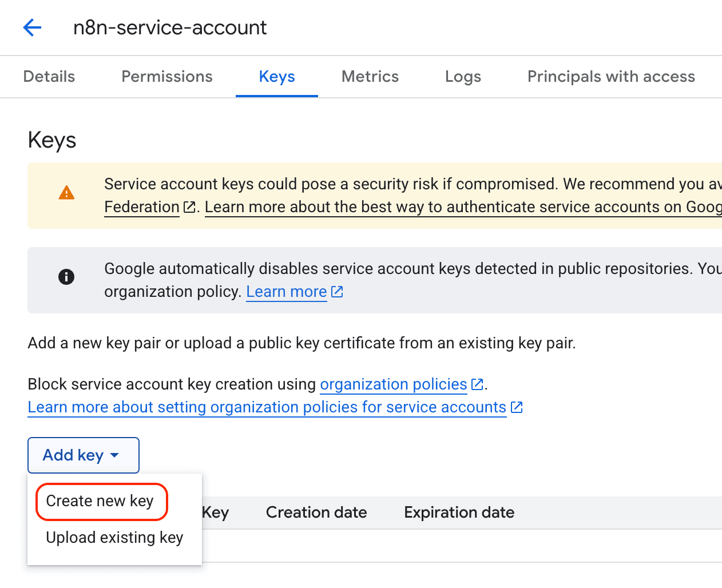Click the organization policies link
722x588 pixels.
pos(394,384)
